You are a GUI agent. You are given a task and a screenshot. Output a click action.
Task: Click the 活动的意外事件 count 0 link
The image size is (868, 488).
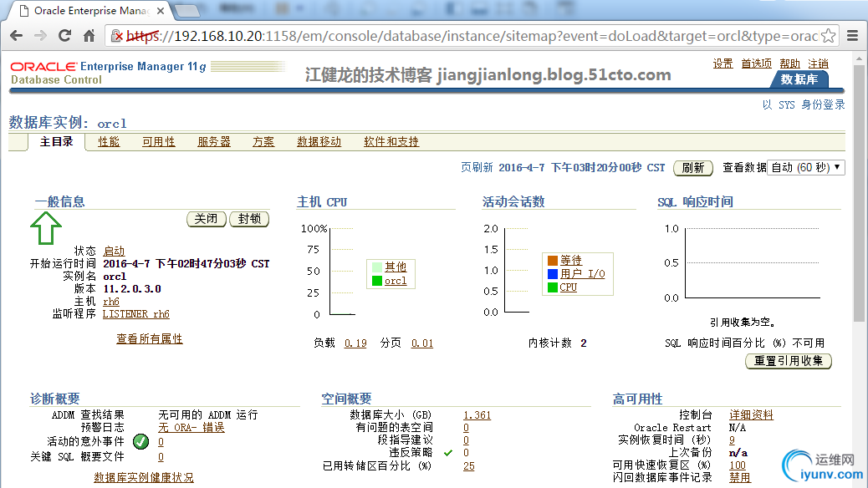point(161,442)
